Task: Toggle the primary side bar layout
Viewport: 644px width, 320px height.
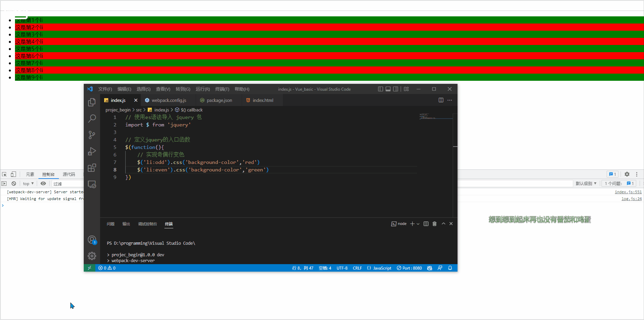Action: click(x=381, y=89)
